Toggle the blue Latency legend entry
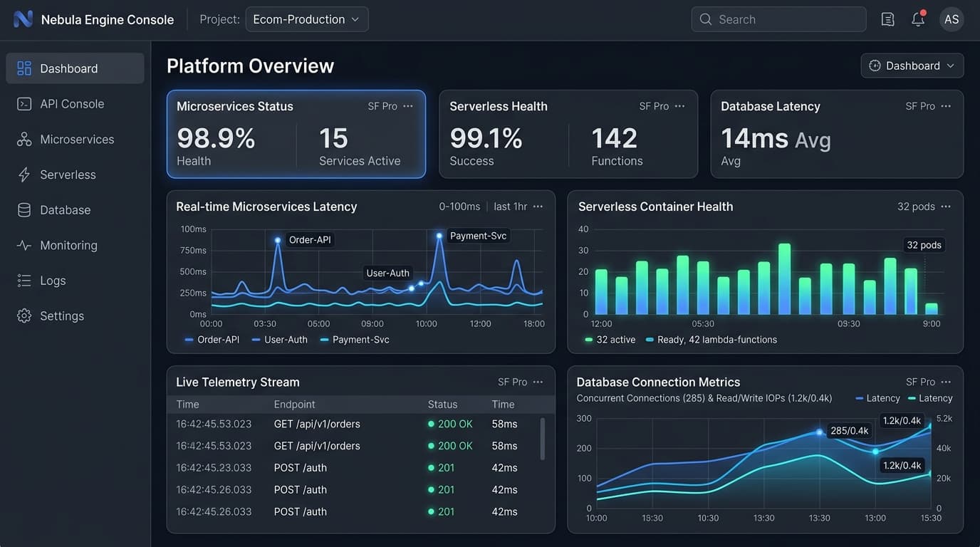Viewport: 980px width, 547px height. coord(878,398)
